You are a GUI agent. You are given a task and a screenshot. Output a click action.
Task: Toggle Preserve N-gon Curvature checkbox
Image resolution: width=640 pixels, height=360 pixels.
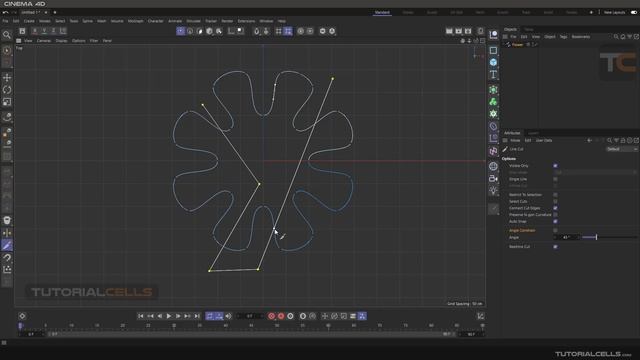555,215
